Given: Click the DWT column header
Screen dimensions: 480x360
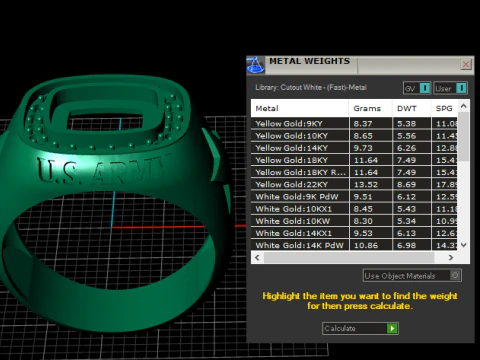Looking at the screenshot, I should (412, 108).
